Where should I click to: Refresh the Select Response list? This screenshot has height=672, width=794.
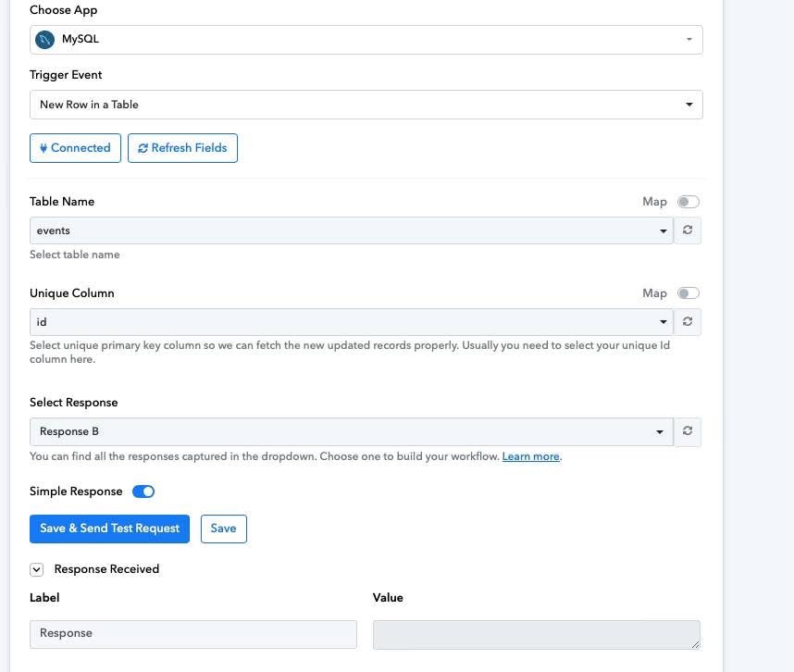click(x=688, y=431)
